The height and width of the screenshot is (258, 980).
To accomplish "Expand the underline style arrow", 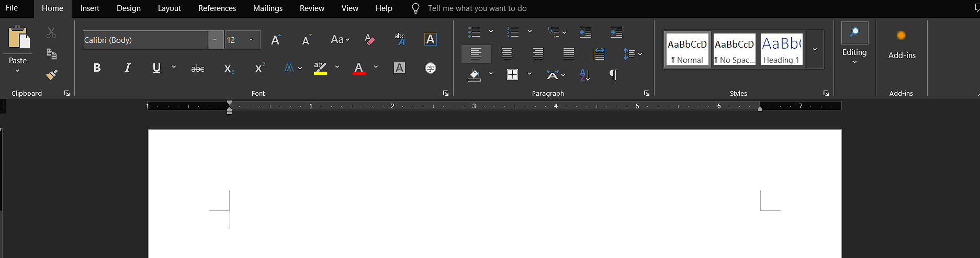I will (174, 68).
